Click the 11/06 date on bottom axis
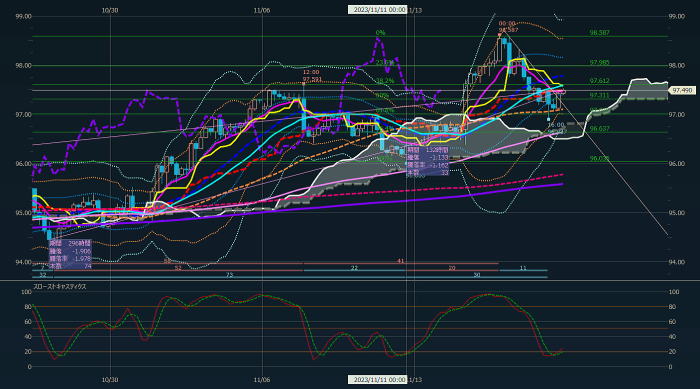Viewport: 700px width, 389px height. 262,380
